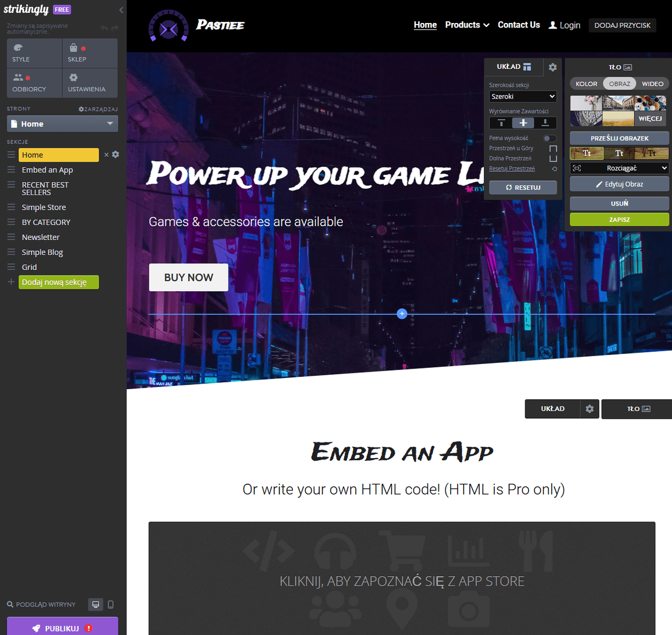Grab Newsletter section drag handle
672x635 pixels.
pos(11,237)
